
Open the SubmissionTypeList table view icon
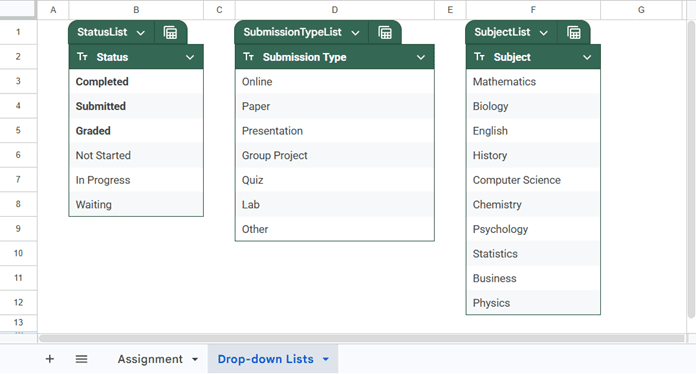[x=385, y=32]
